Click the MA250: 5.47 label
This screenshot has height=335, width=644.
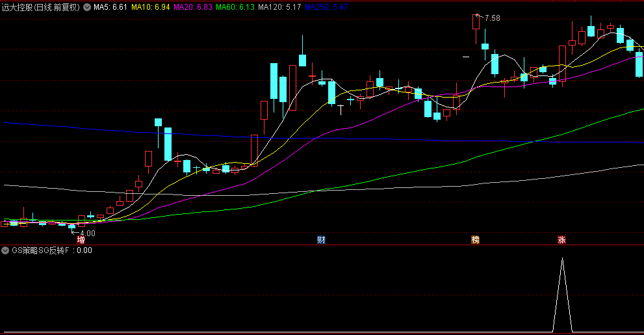click(326, 7)
